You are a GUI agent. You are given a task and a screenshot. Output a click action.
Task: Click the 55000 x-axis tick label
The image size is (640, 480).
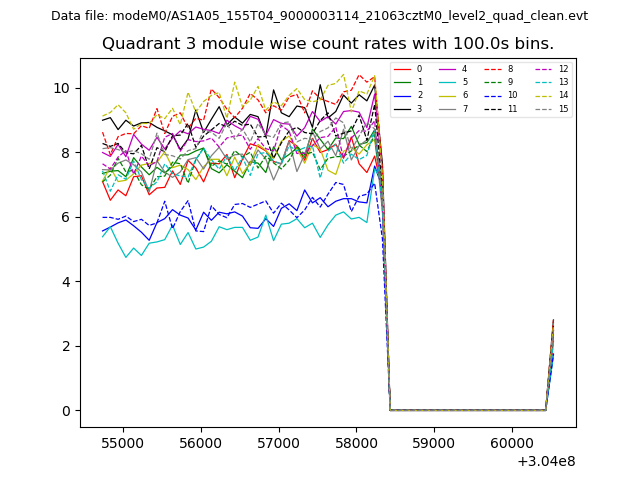click(x=123, y=441)
